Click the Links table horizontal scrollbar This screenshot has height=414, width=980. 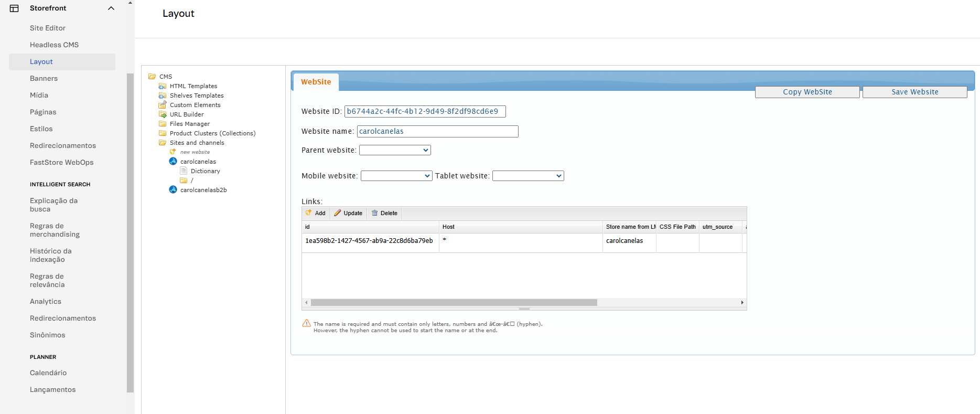click(x=454, y=302)
